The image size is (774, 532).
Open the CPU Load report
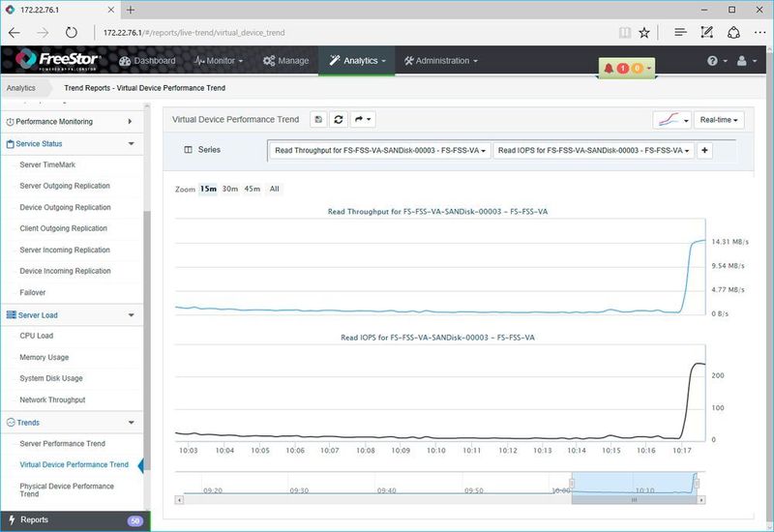(x=37, y=336)
